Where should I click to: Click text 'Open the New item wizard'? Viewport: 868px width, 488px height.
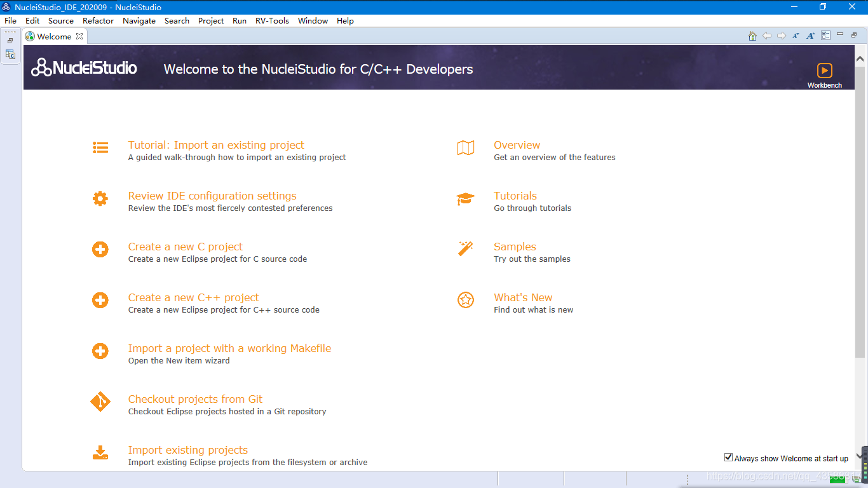pyautogui.click(x=179, y=361)
